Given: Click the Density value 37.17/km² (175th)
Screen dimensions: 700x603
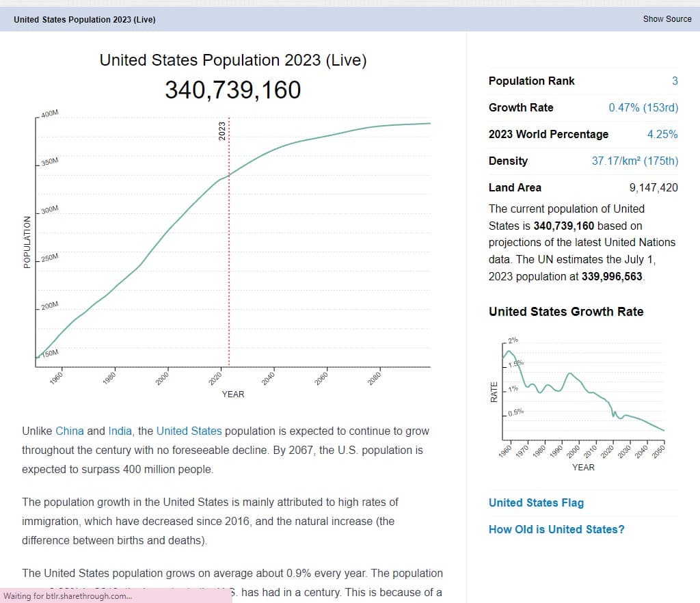Looking at the screenshot, I should [x=634, y=161].
